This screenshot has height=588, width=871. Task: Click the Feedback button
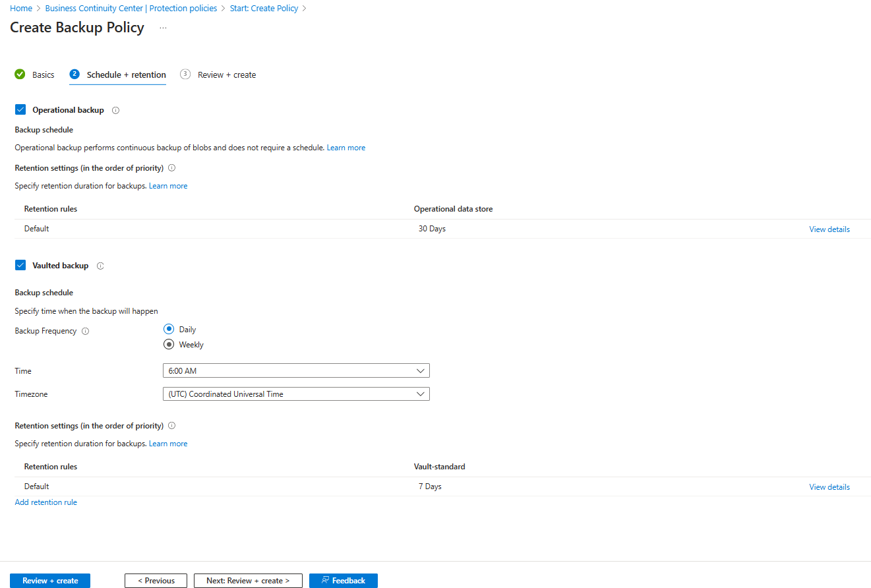344,581
